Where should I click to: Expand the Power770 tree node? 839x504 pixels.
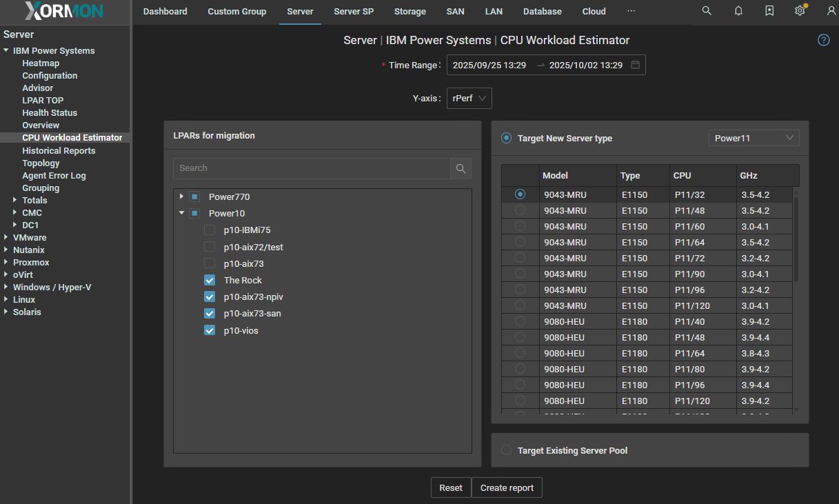coord(181,196)
